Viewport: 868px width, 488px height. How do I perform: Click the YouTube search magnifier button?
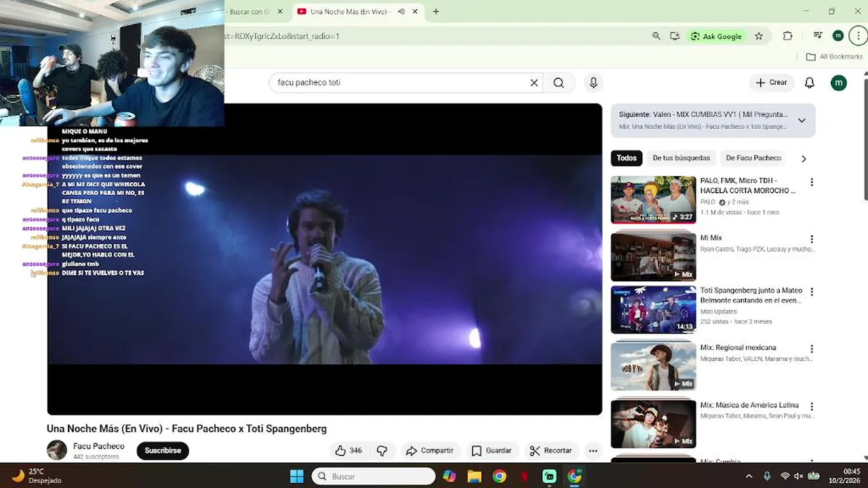pyautogui.click(x=559, y=83)
